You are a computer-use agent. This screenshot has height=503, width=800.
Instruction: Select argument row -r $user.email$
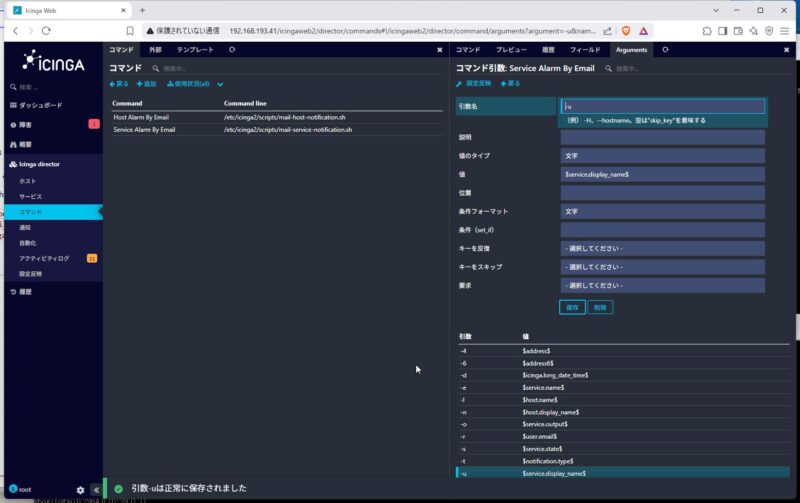623,437
